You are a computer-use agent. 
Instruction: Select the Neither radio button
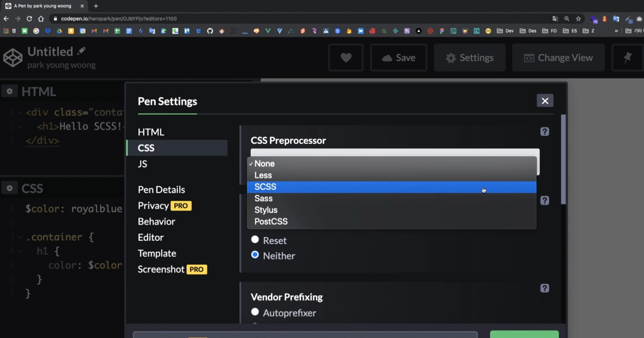click(x=255, y=255)
